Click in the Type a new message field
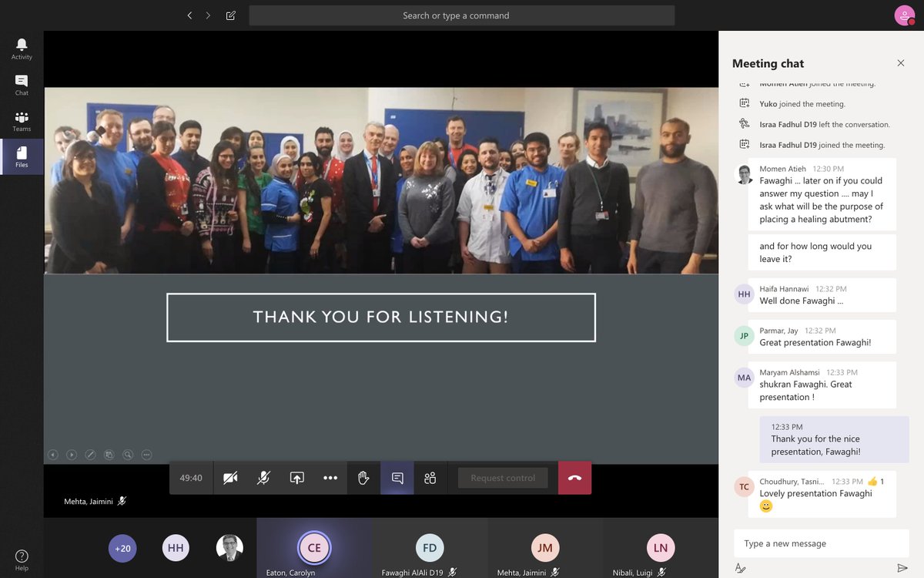The width and height of the screenshot is (924, 578). coord(821,543)
